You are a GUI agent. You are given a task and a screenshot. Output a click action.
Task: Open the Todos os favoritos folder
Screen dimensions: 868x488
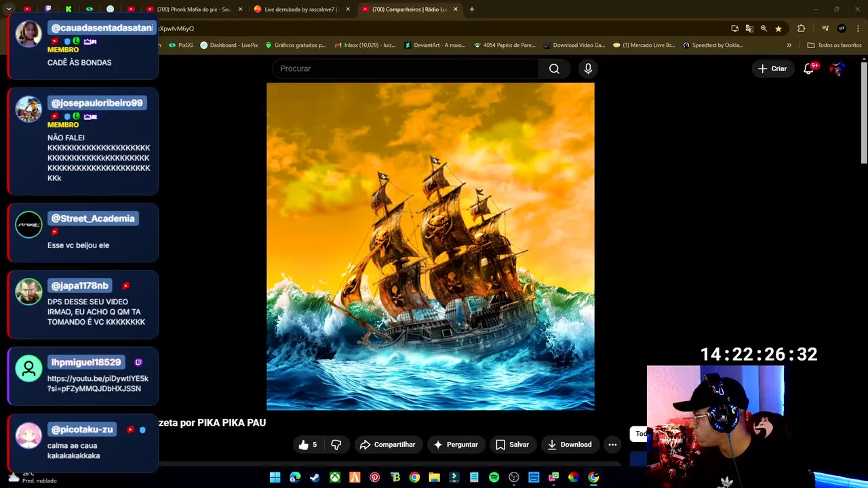click(x=834, y=45)
